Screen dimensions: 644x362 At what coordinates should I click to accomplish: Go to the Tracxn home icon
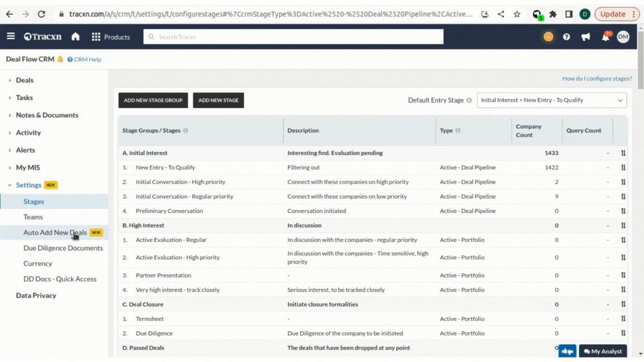[75, 37]
